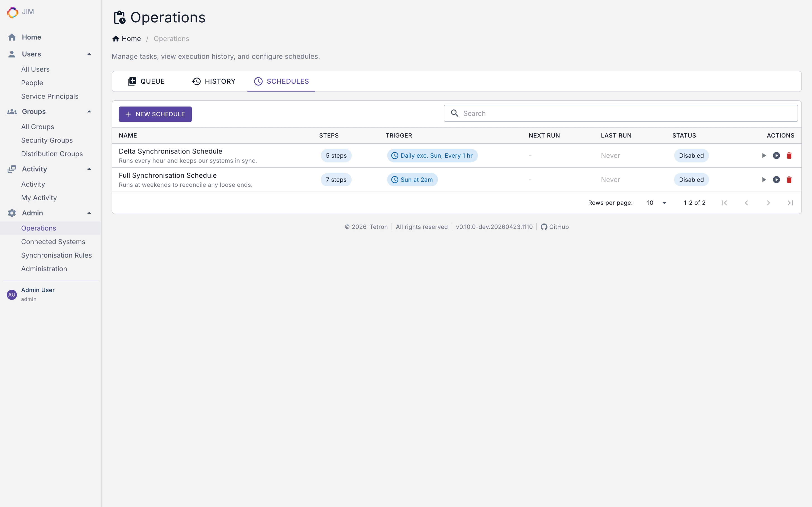Open the Rows per page dropdown
This screenshot has height=507, width=812.
[x=657, y=203]
